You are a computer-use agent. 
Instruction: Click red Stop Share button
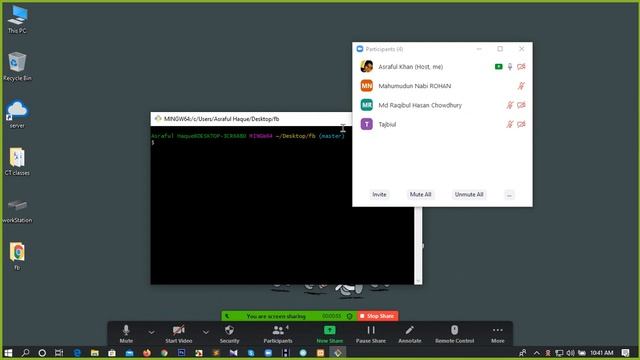(x=378, y=316)
